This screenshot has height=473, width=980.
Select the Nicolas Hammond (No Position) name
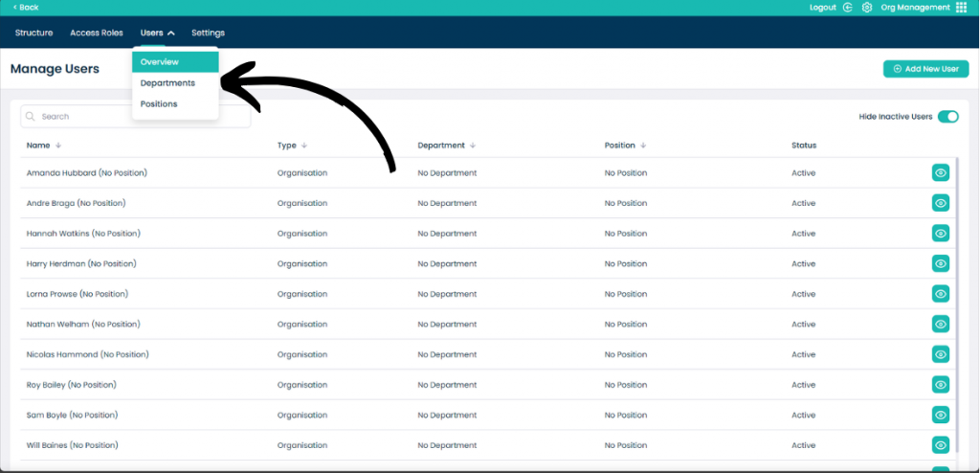click(87, 354)
